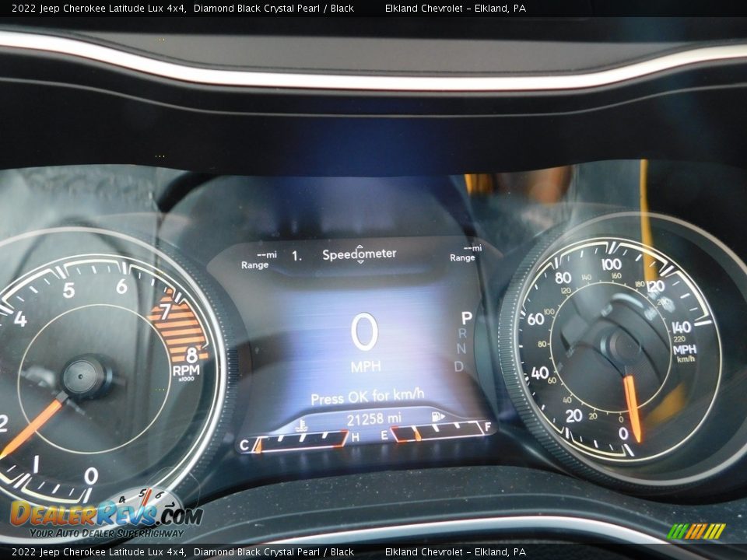747x560 pixels.
Task: Click 'Elkland Chevrolet - Elkland, PA' in bottom caption
Action: click(x=455, y=552)
